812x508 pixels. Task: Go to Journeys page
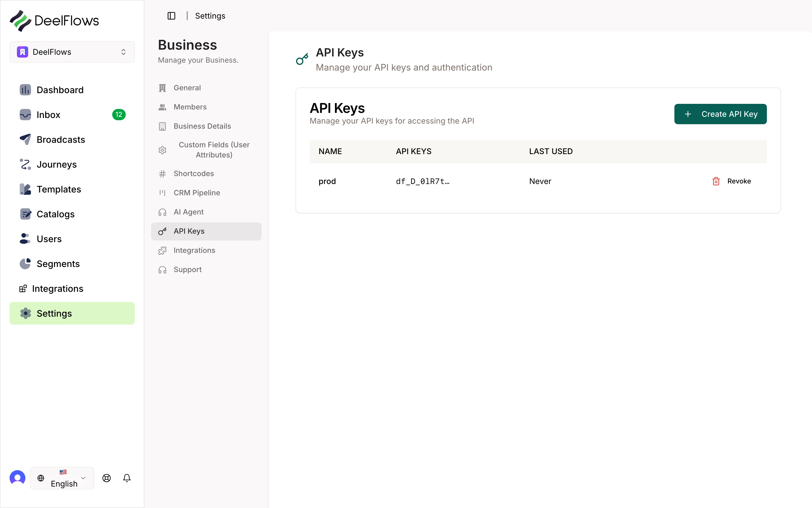(x=72, y=164)
